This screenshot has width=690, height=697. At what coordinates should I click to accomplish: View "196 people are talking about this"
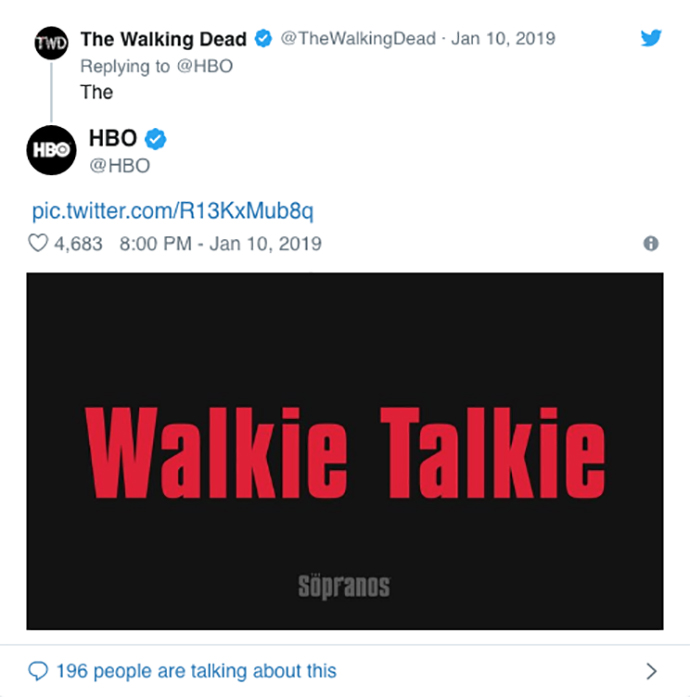click(196, 671)
